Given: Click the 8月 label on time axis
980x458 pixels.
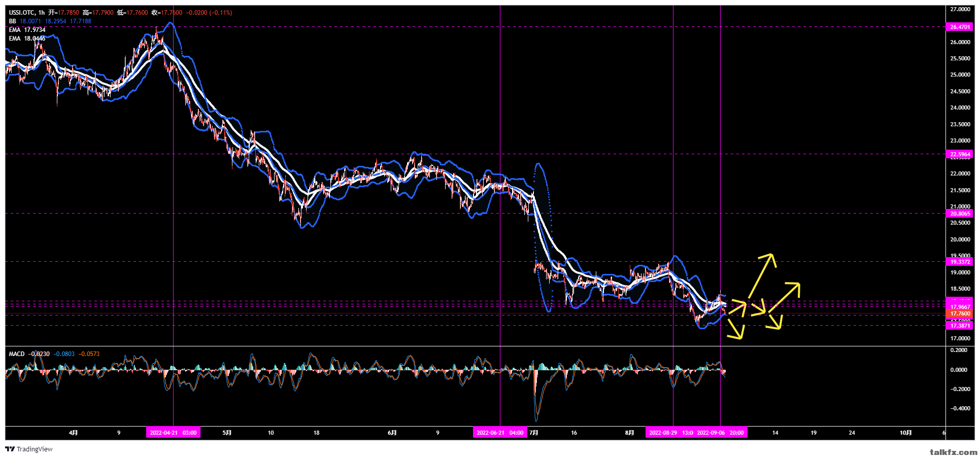Looking at the screenshot, I should (x=629, y=433).
